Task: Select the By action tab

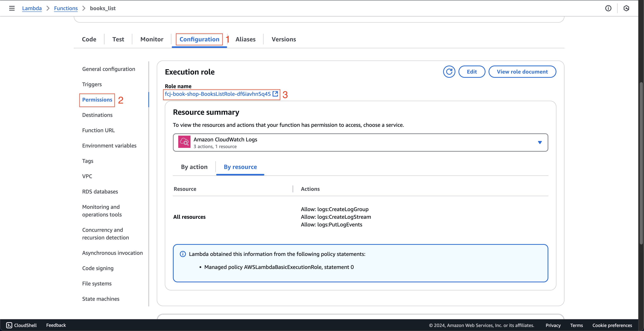Action: [x=194, y=167]
